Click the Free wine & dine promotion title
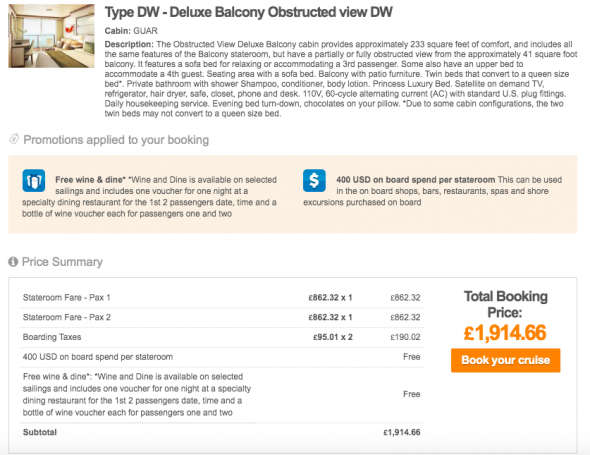590x455 pixels. [x=90, y=180]
